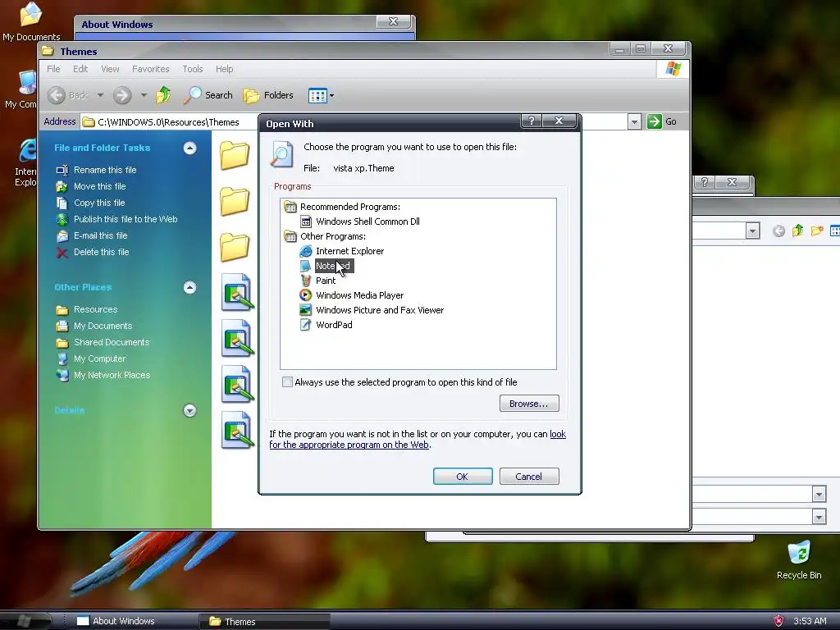Screen dimensions: 840x630
Task: Click the Themes taskbar button
Action: click(x=265, y=622)
